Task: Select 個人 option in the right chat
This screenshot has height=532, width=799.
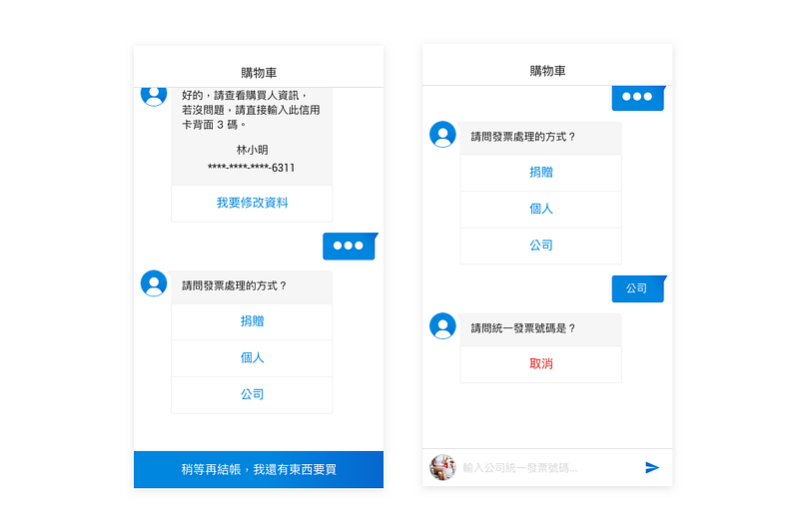Action: coord(540,209)
